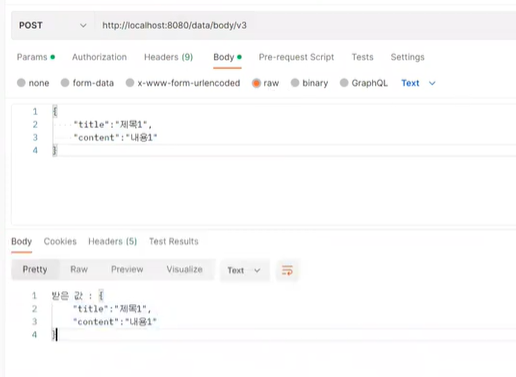Open the request Text format dropdown
This screenshot has width=516, height=377.
point(418,83)
